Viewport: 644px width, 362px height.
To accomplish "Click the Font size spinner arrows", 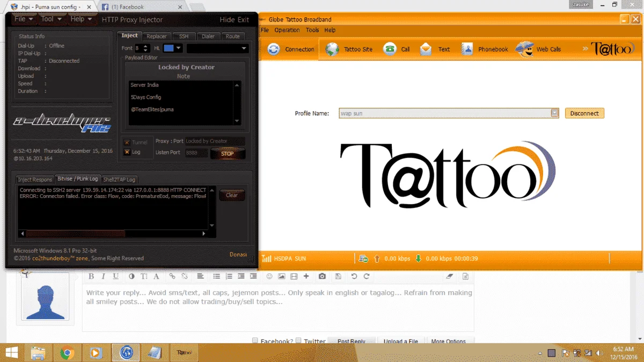I will (147, 48).
